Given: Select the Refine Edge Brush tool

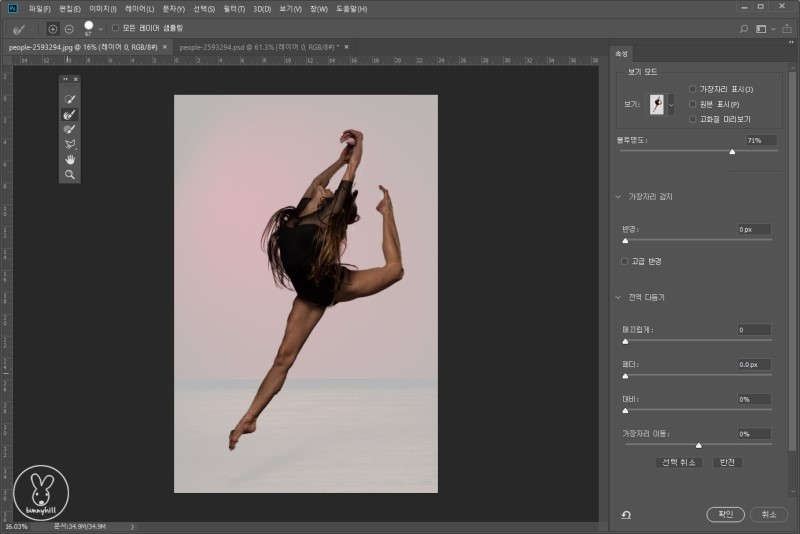Looking at the screenshot, I should click(70, 115).
